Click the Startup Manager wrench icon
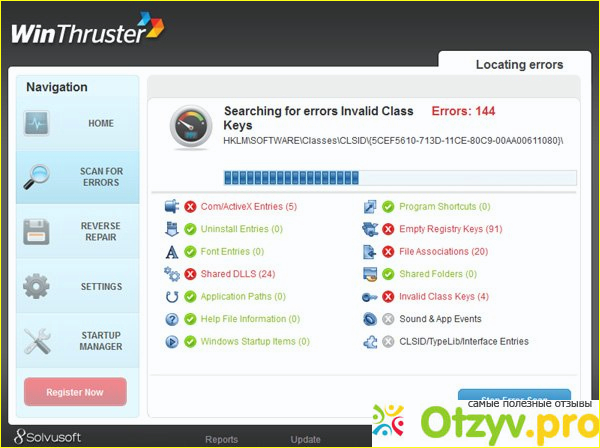The width and height of the screenshot is (600, 448). (37, 342)
